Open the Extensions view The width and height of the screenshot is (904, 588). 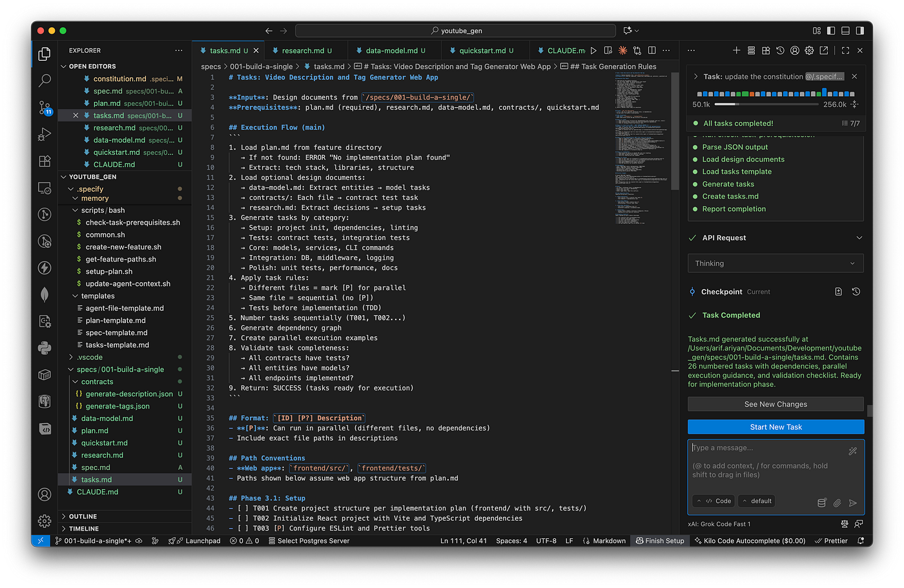pos(45,161)
